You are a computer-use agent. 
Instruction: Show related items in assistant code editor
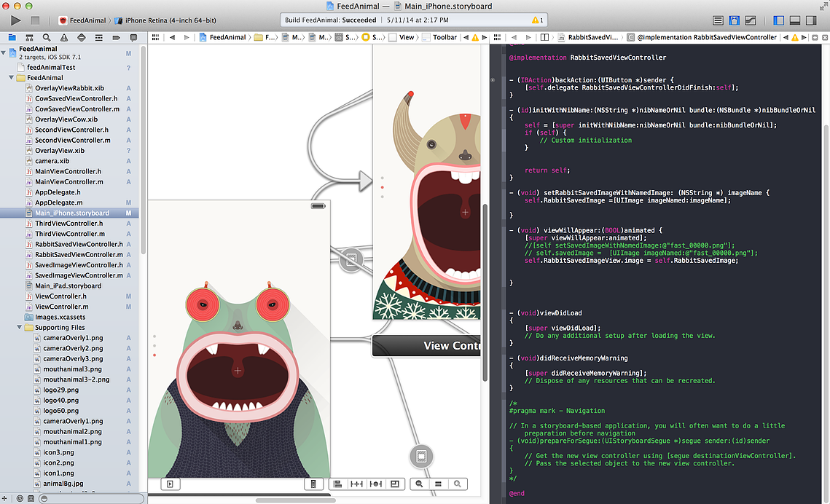coord(497,38)
